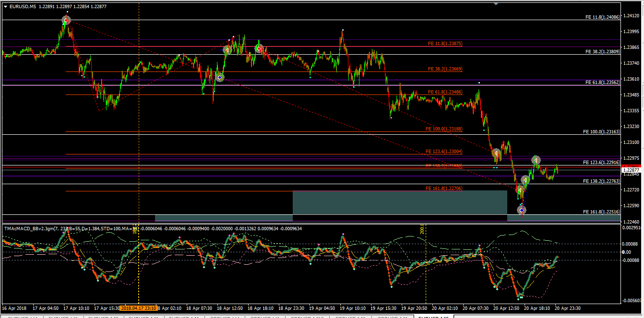
Task: Click the triangle beside EURUSD,M5 title
Action: click(5, 7)
